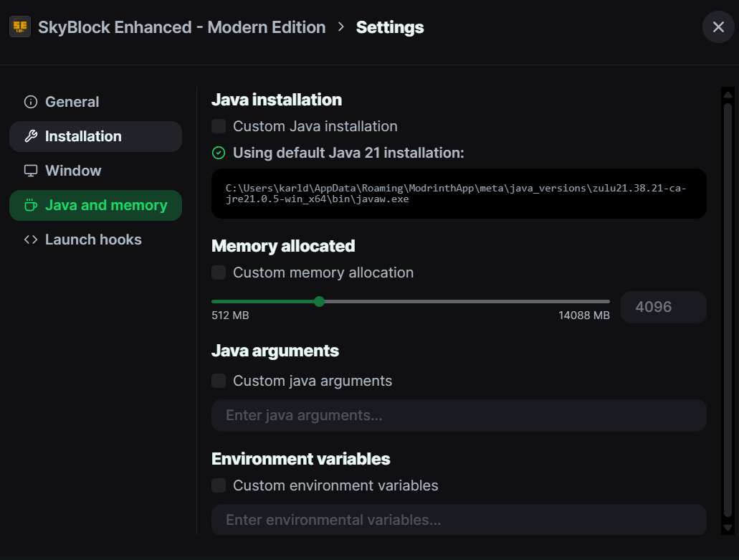
Task: Click Using default Java 21 installation text
Action: click(349, 153)
